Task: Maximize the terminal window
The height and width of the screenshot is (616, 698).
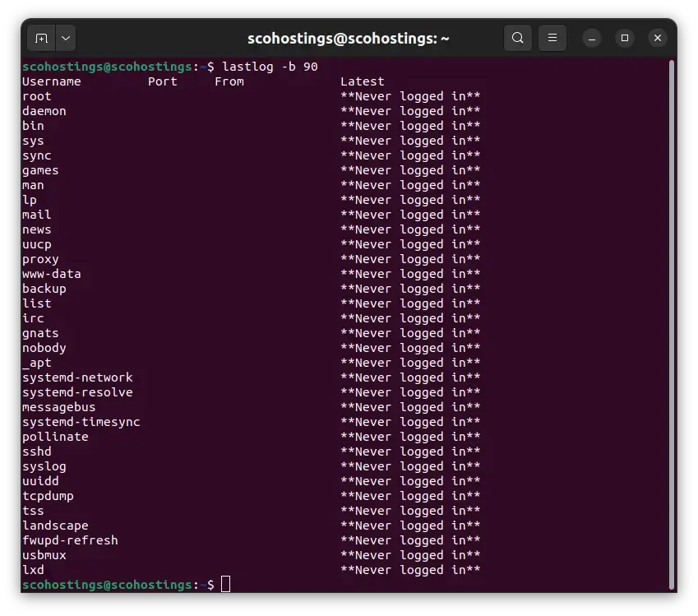Action: [625, 39]
